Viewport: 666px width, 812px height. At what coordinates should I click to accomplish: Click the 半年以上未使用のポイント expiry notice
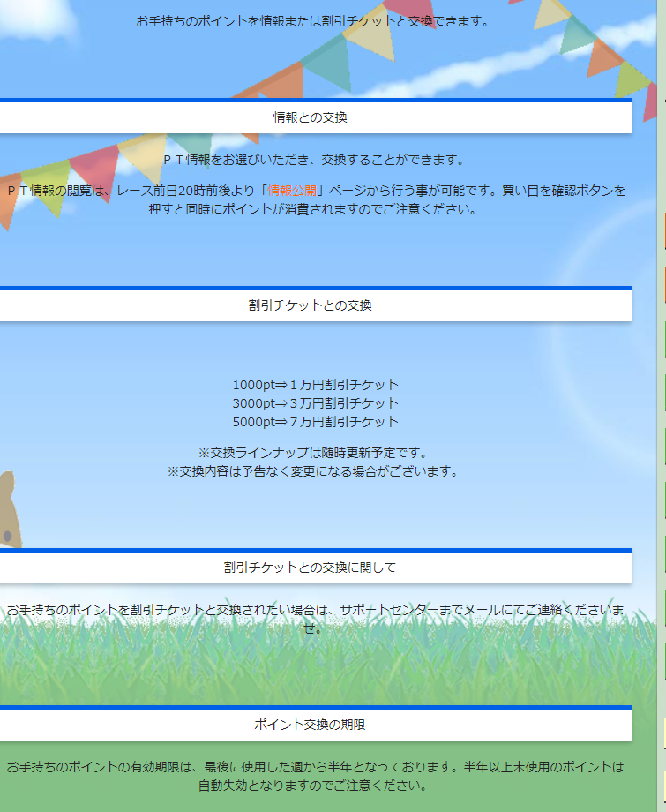[315, 776]
